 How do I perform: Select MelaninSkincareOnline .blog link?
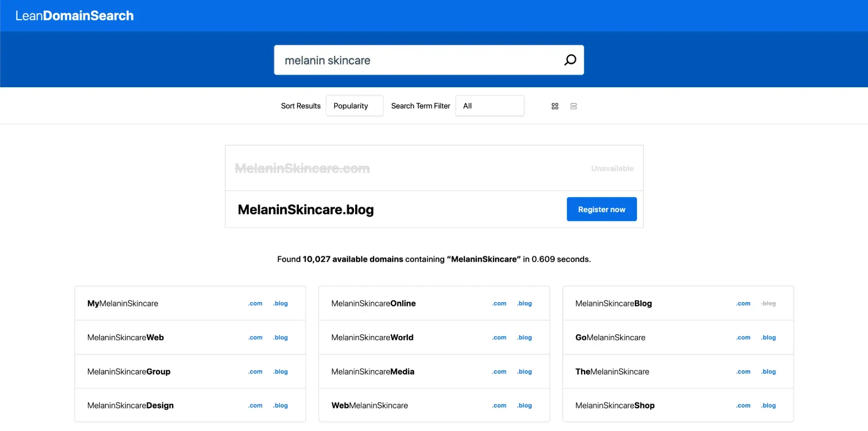(x=525, y=303)
